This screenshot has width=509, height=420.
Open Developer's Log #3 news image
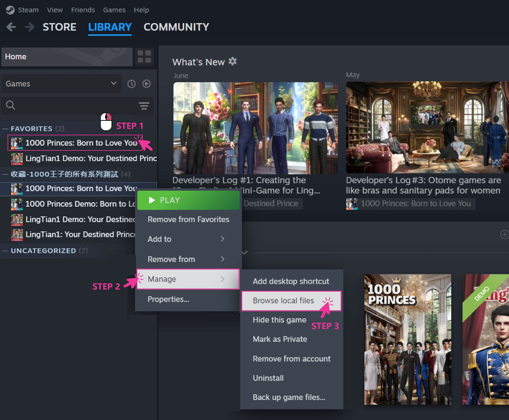(427, 127)
